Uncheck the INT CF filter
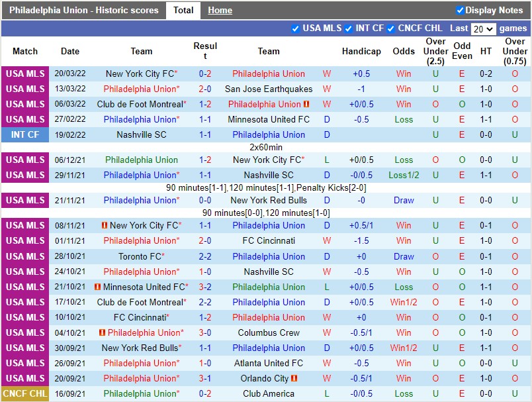Image resolution: width=532 pixels, height=402 pixels. pos(349,28)
